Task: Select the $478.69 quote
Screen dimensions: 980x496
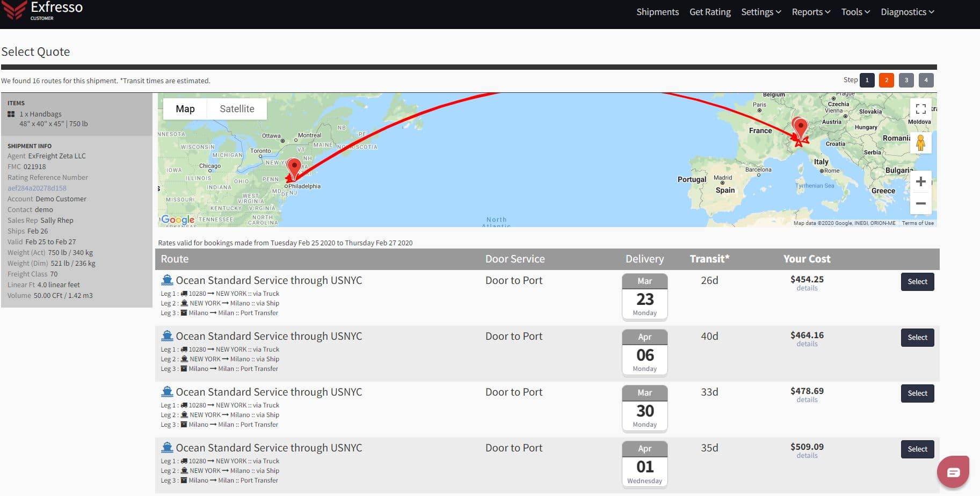Action: pyautogui.click(x=917, y=393)
